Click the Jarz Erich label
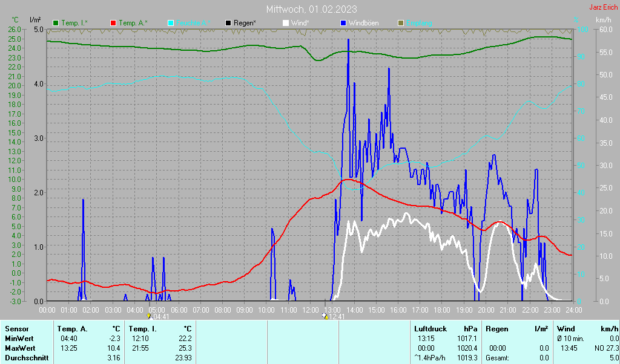Image resolution: width=620 pixels, height=364 pixels. click(x=604, y=8)
